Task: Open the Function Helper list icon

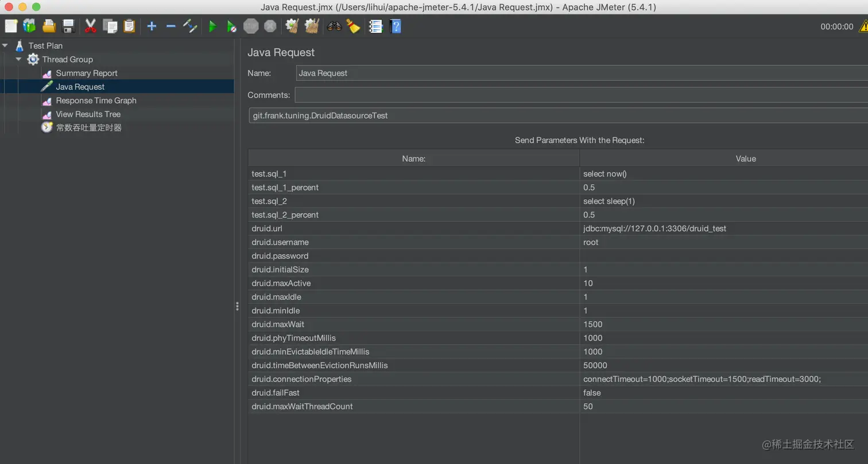Action: coord(375,26)
